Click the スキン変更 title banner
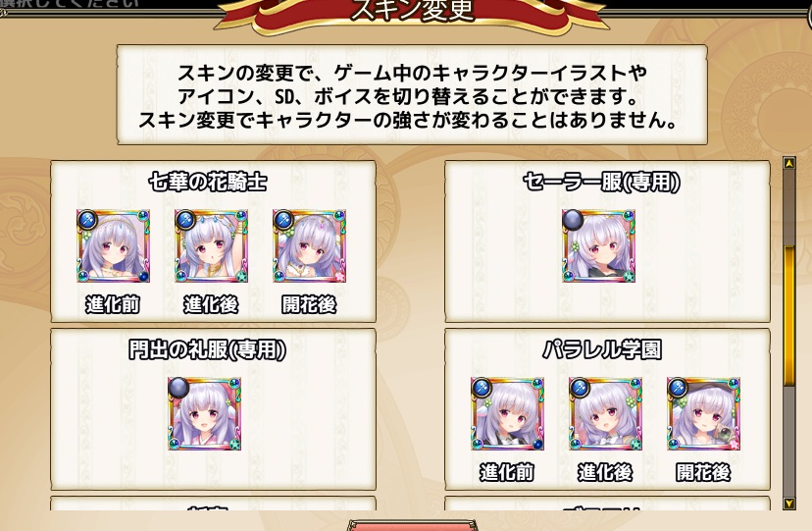Viewport: 812px width, 531px height. (412, 13)
